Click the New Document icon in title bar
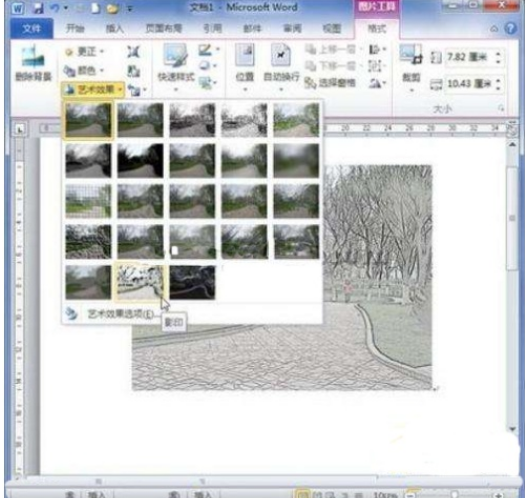This screenshot has width=525, height=498. tap(95, 8)
